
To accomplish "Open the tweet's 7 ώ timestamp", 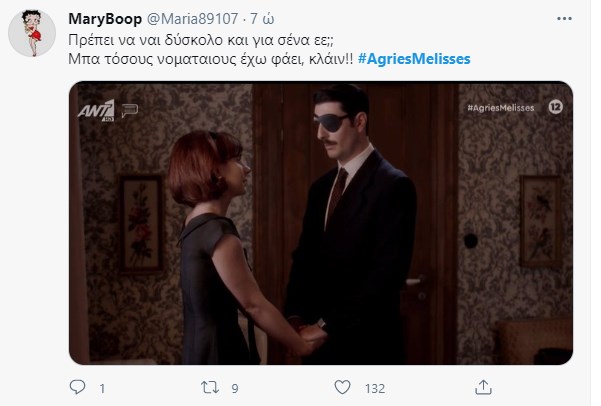I will coord(262,19).
